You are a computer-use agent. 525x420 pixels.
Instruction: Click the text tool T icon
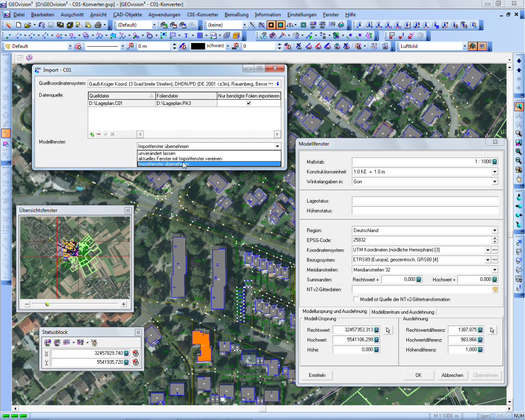[186, 36]
